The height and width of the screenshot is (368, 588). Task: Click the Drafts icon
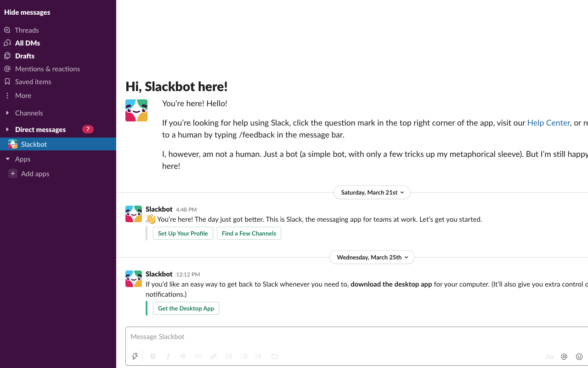(7, 56)
